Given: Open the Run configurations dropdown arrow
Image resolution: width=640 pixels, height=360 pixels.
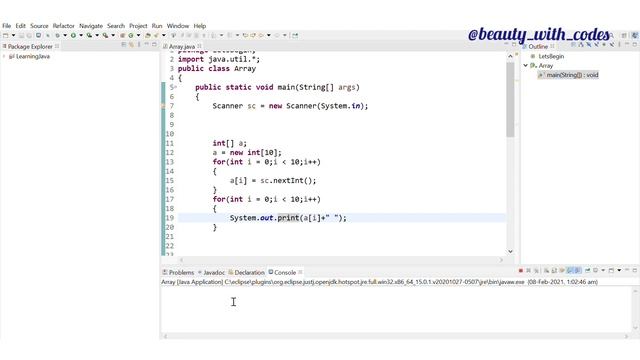Looking at the screenshot, I should [x=81, y=36].
